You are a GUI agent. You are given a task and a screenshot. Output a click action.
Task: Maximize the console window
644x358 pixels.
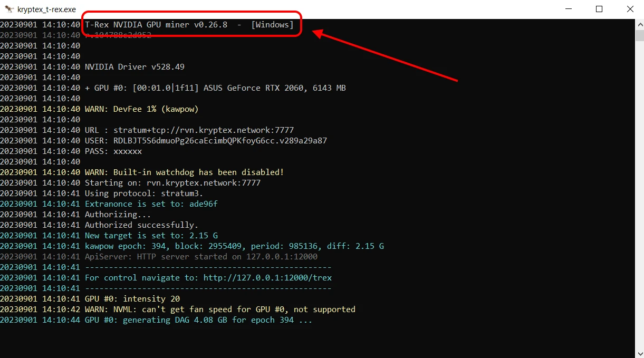click(599, 9)
